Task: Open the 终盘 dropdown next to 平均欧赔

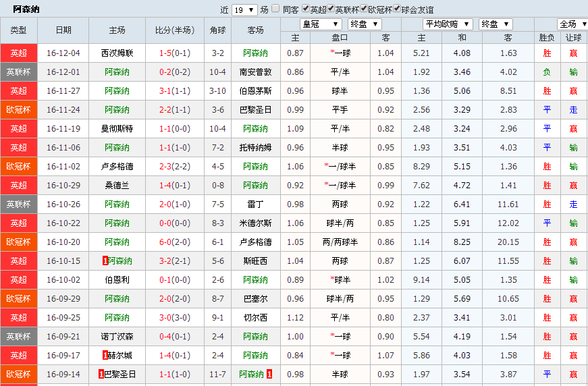Action: (496, 24)
